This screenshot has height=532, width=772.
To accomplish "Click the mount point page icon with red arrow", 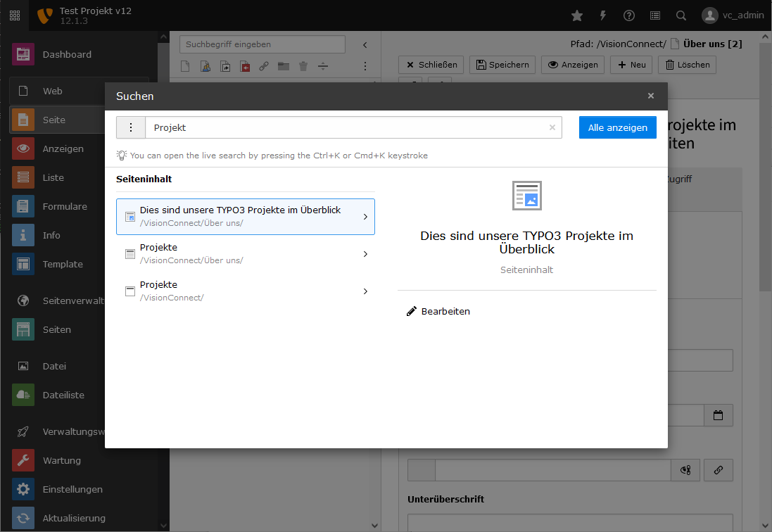I will [x=245, y=66].
